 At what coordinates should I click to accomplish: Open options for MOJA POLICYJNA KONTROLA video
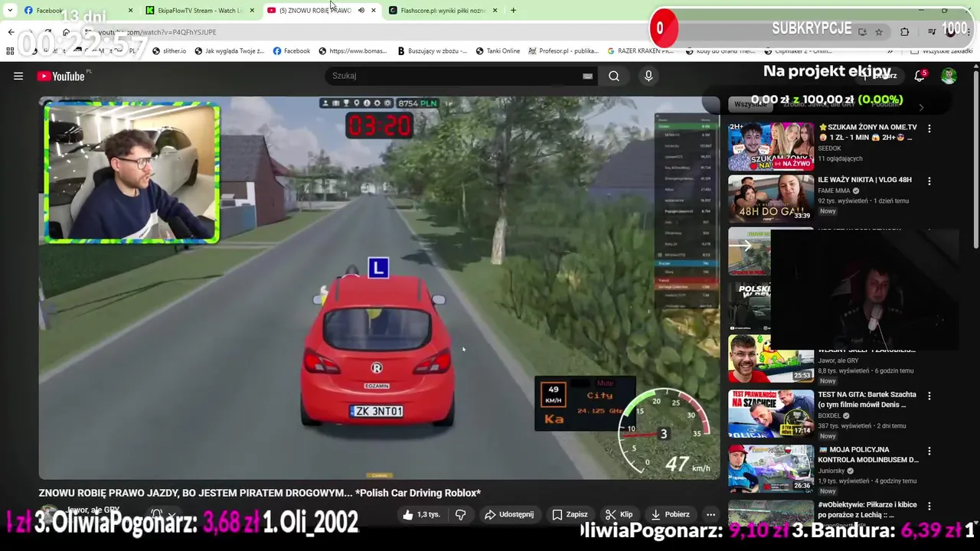(x=929, y=451)
